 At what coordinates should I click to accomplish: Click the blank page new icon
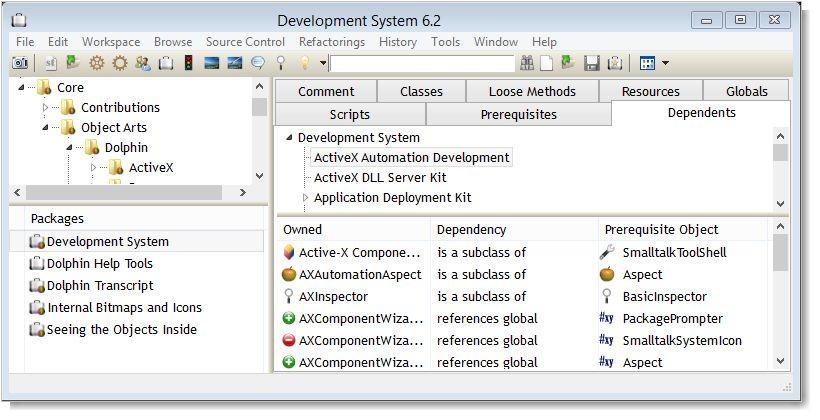click(x=546, y=63)
